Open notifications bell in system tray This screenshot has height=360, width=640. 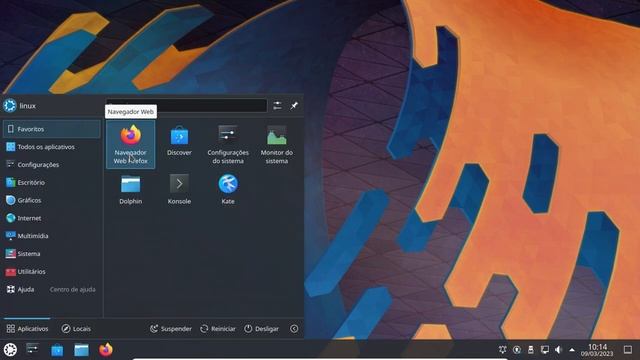(502, 350)
